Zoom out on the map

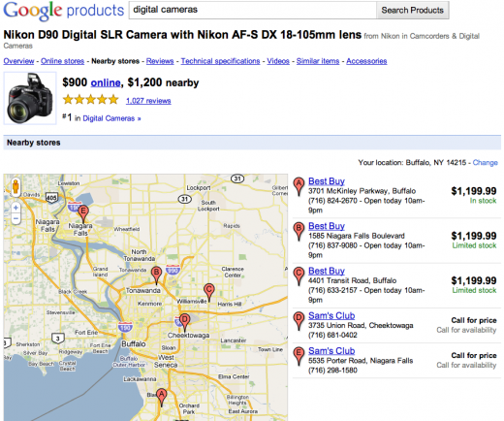[16, 218]
